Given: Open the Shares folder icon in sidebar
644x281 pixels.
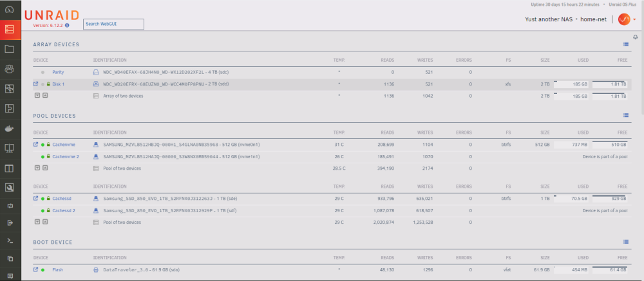Looking at the screenshot, I should [x=10, y=50].
